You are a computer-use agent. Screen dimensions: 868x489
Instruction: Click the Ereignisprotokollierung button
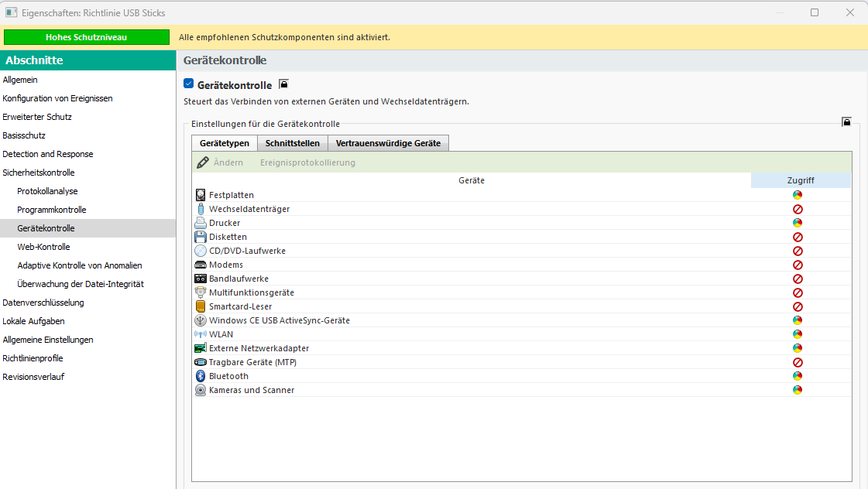pyautogui.click(x=307, y=162)
